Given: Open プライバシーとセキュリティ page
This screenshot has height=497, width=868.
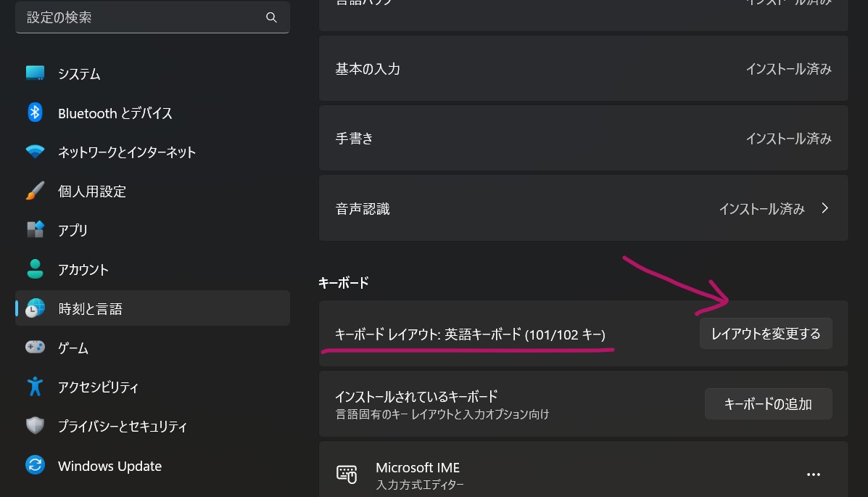Looking at the screenshot, I should point(152,426).
